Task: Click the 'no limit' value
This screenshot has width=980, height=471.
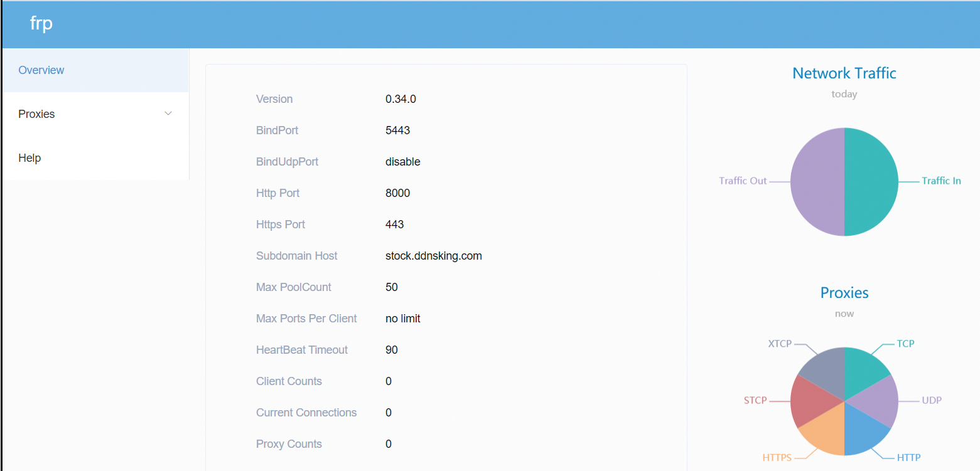Action: pos(403,319)
